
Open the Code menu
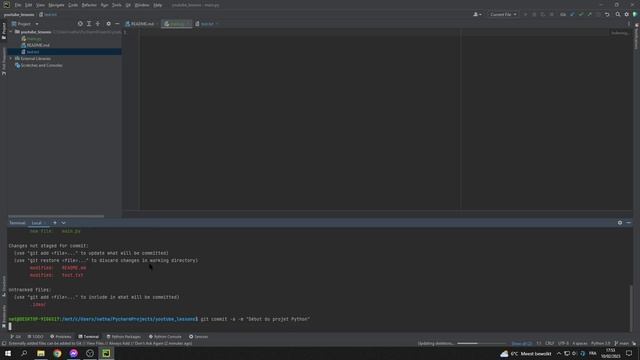click(x=73, y=5)
